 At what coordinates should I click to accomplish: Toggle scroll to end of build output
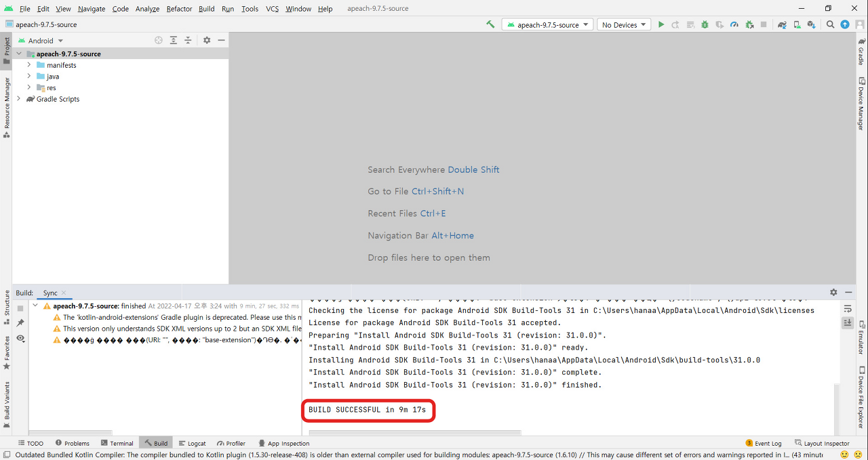click(x=848, y=323)
